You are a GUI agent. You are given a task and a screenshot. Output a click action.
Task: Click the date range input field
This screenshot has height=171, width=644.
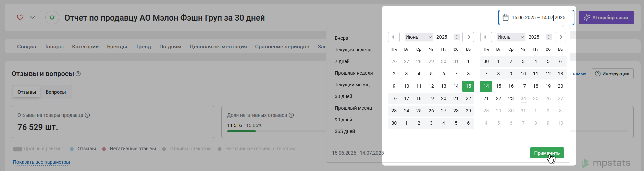536,17
